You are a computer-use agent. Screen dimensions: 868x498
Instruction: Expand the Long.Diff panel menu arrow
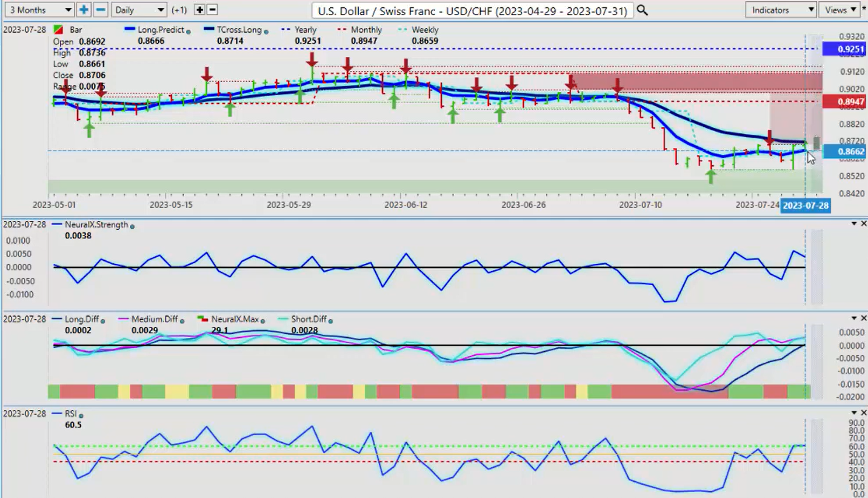[x=855, y=318]
